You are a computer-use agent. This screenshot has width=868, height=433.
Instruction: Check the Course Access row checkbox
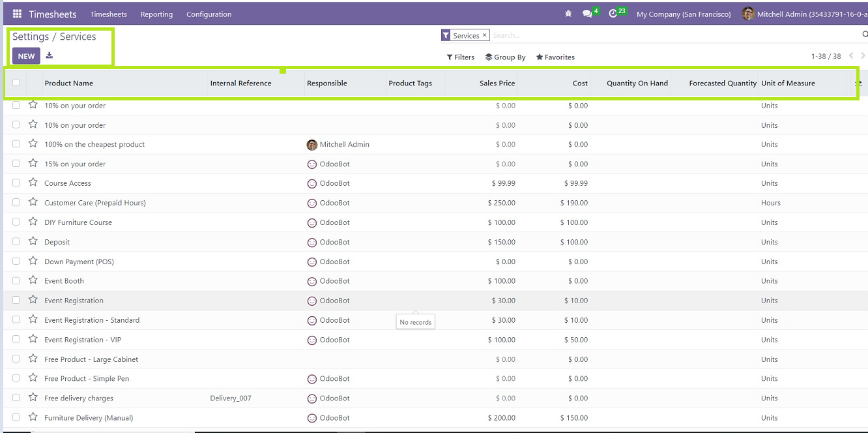coord(16,183)
